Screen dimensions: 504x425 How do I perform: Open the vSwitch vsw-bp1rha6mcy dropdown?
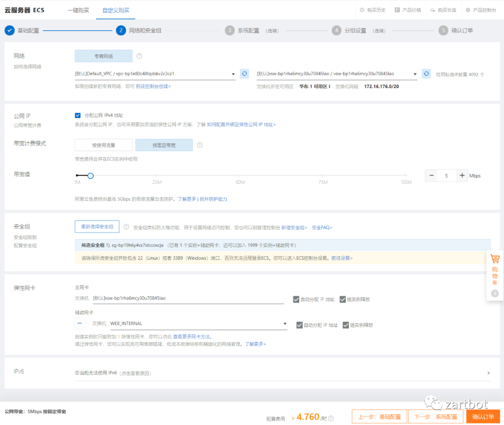(337, 74)
